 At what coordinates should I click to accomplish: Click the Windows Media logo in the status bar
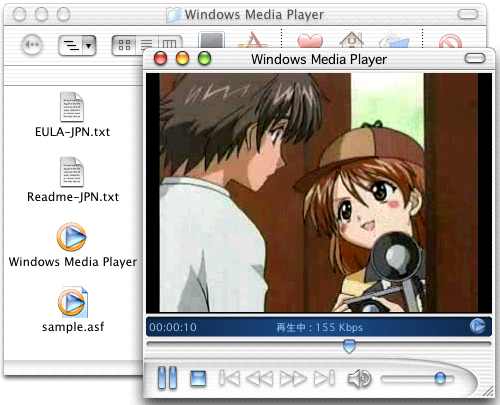477,326
